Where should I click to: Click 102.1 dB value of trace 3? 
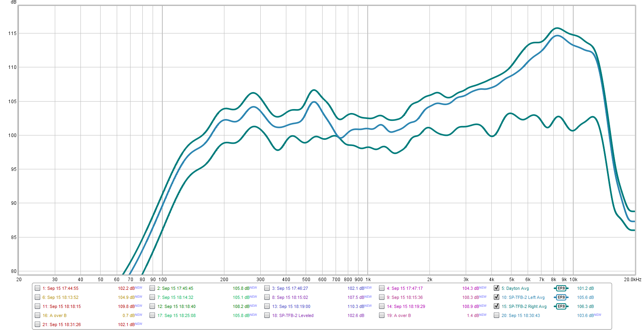coord(356,289)
